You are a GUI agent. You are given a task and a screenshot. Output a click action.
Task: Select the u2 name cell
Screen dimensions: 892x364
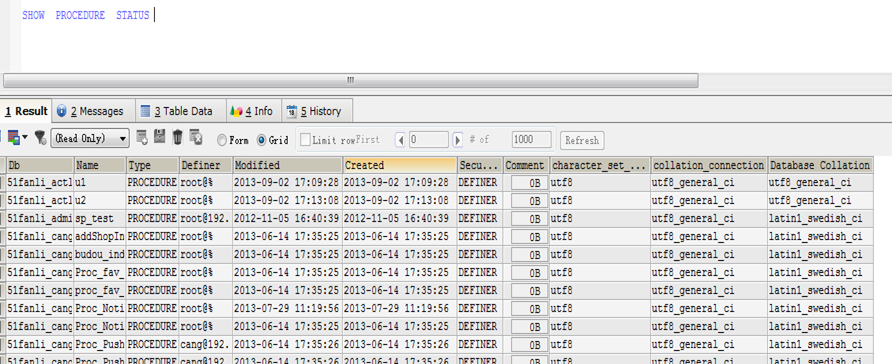click(x=100, y=200)
